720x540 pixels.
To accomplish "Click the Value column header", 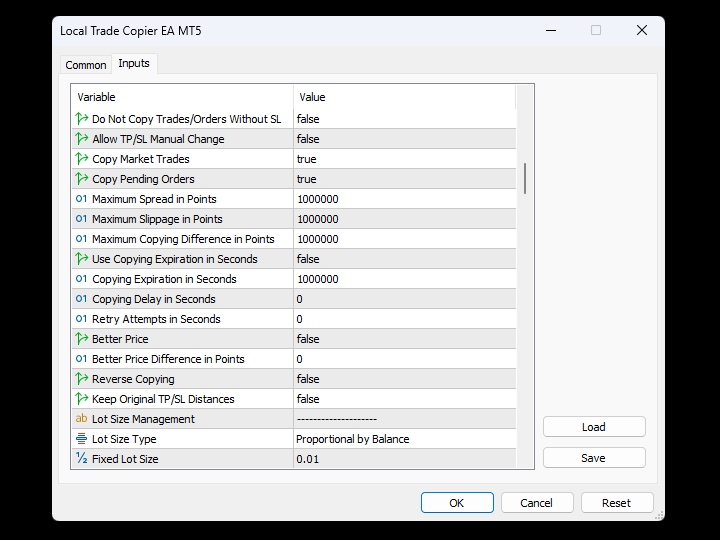I will click(x=405, y=97).
